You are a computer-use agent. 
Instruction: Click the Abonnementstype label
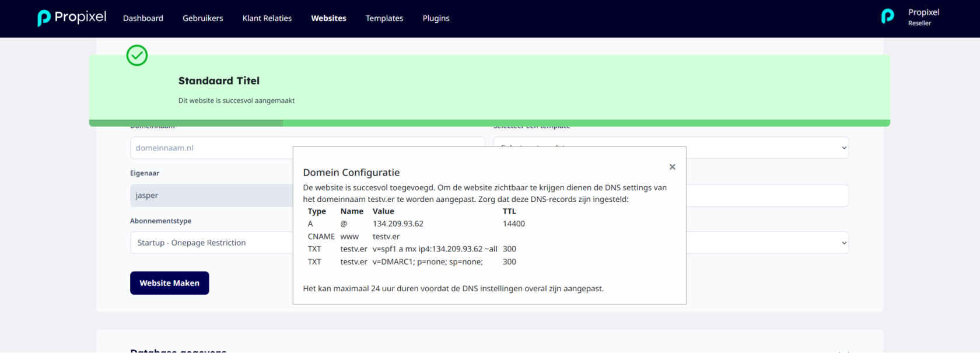point(160,221)
